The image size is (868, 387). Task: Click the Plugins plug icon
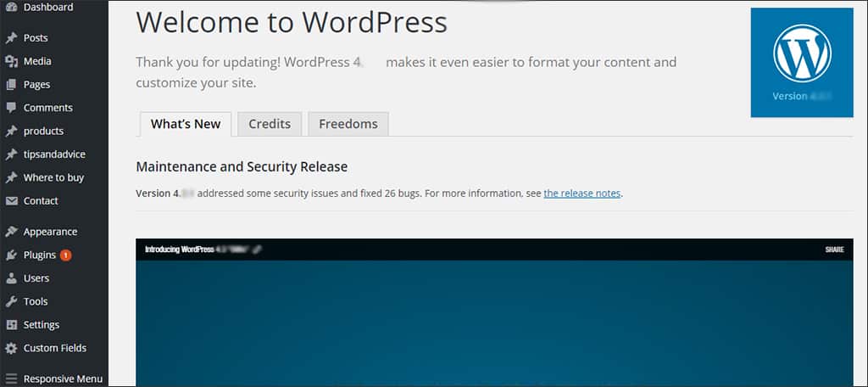pos(11,255)
